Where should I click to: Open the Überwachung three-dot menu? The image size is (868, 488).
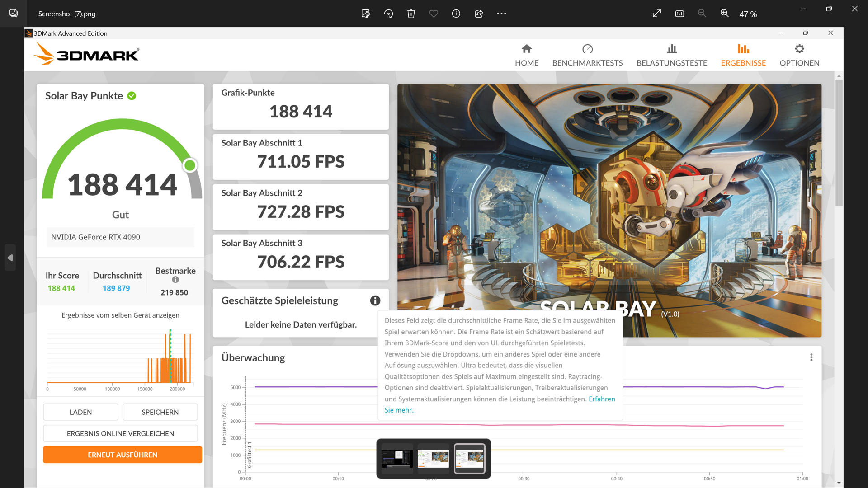coord(811,357)
